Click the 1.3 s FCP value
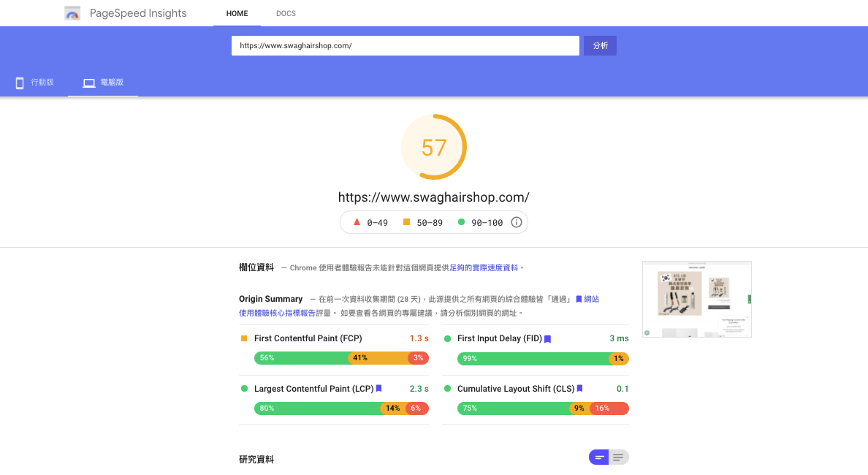 419,338
